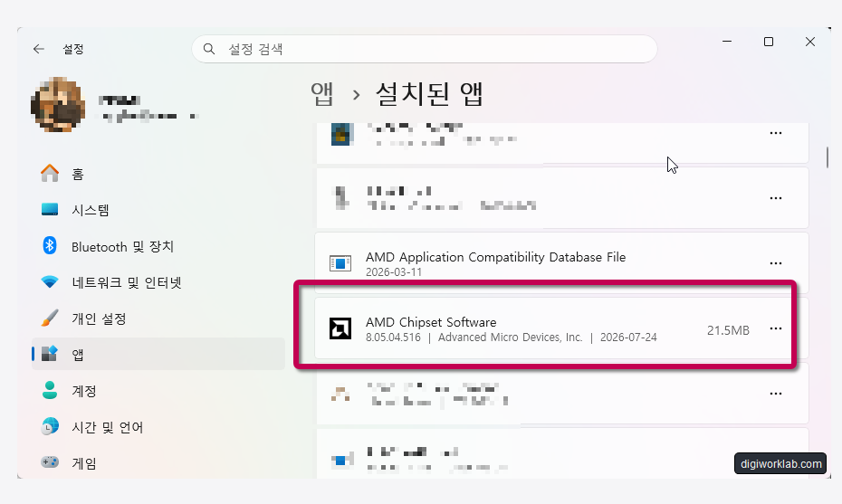Close the Settings window
The width and height of the screenshot is (842, 504).
(x=810, y=42)
